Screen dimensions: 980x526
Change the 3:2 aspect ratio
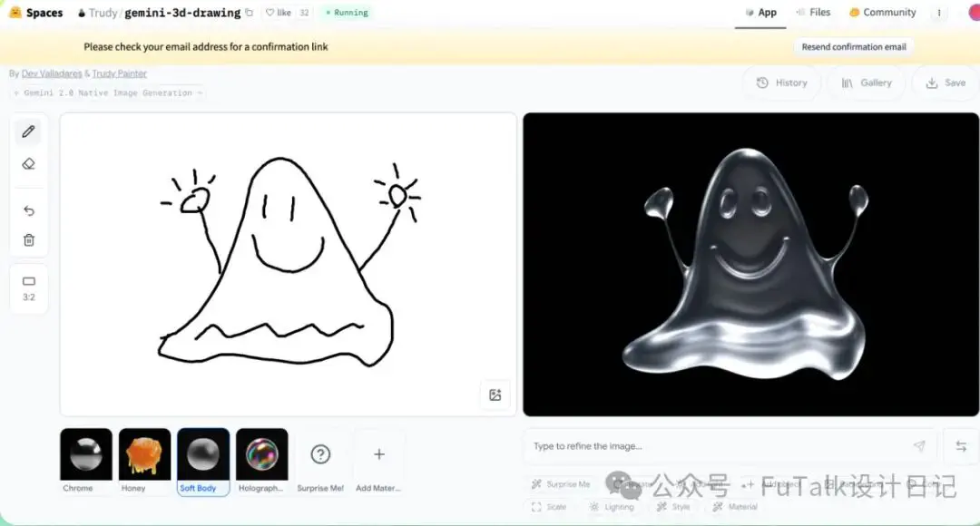pos(29,288)
